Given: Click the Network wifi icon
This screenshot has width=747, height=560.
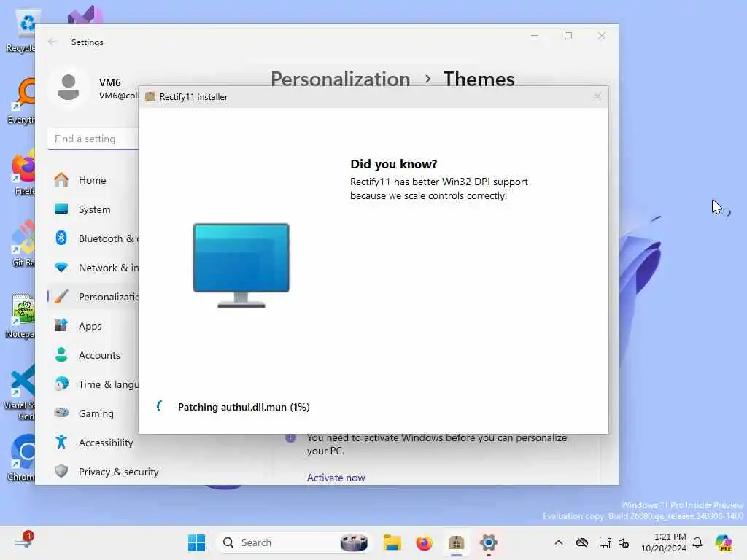Looking at the screenshot, I should point(61,267).
